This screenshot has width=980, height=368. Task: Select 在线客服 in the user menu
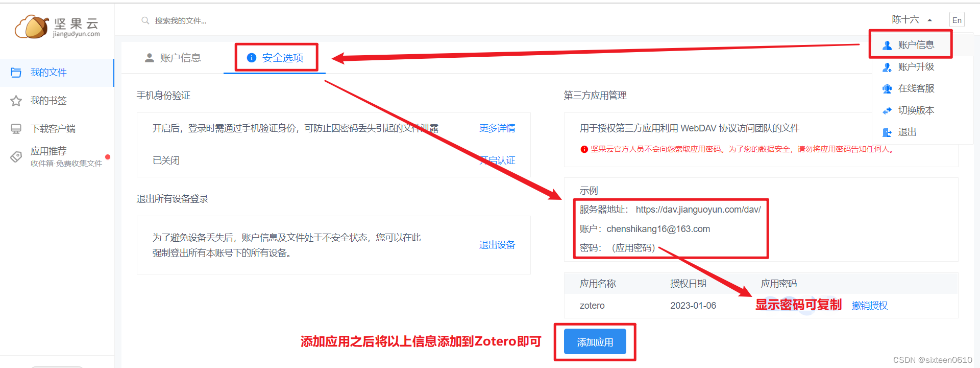click(x=916, y=88)
